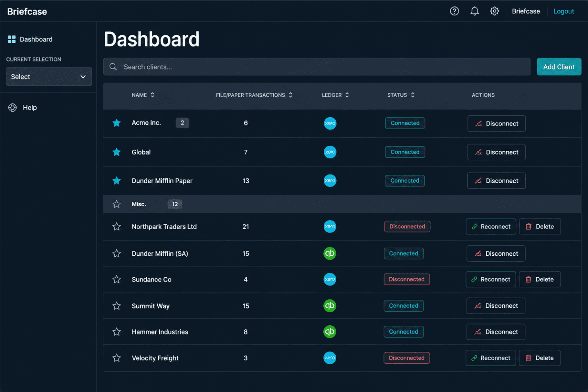Viewport: 588px width, 392px height.
Task: Click the QuickBooks icon for Dunder Mifflin (SA)
Action: 330,253
